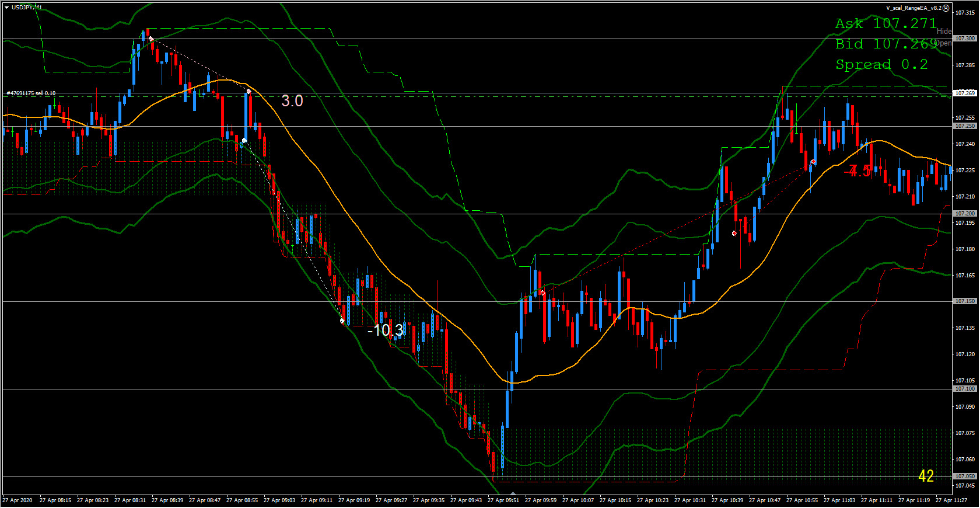The width and height of the screenshot is (980, 508).
Task: Select the Bid 107.269 label
Action: [x=885, y=44]
